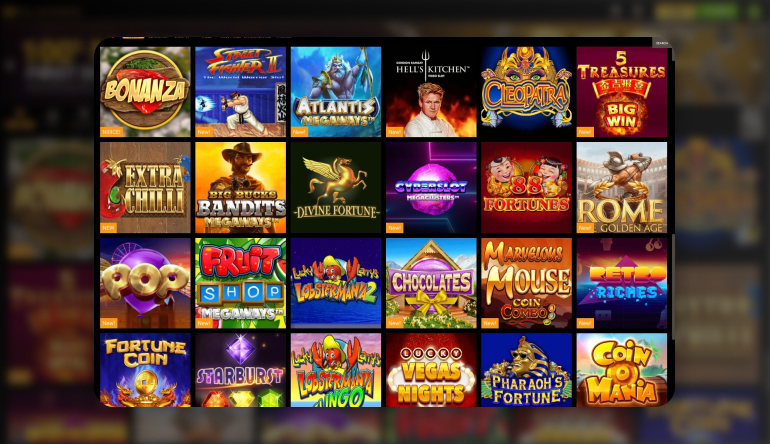
Task: Launch 5 Treasures Big Win game
Action: pyautogui.click(x=622, y=92)
